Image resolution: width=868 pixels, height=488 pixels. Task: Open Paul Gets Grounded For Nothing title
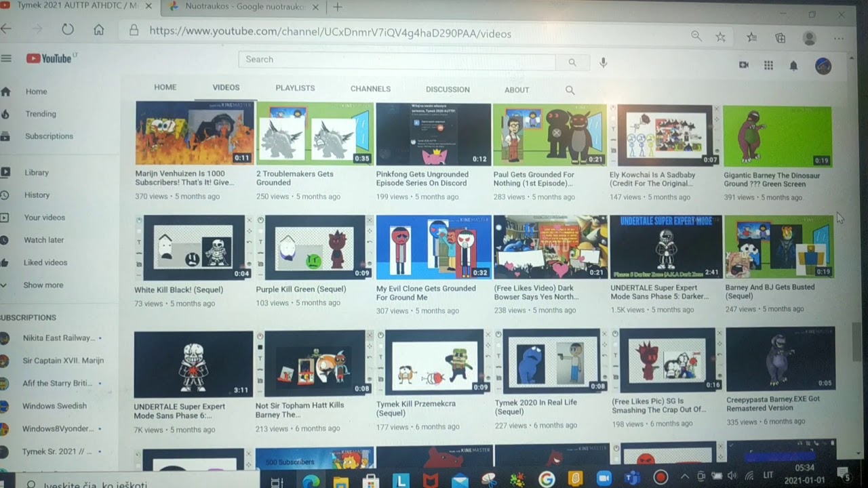click(x=534, y=179)
